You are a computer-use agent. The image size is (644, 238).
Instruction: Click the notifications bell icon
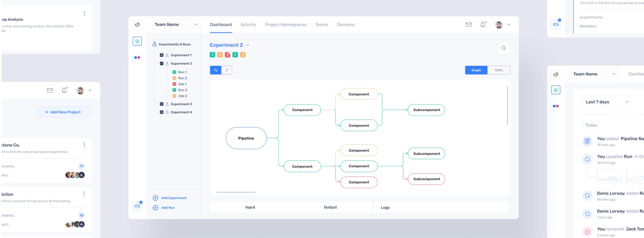(483, 25)
